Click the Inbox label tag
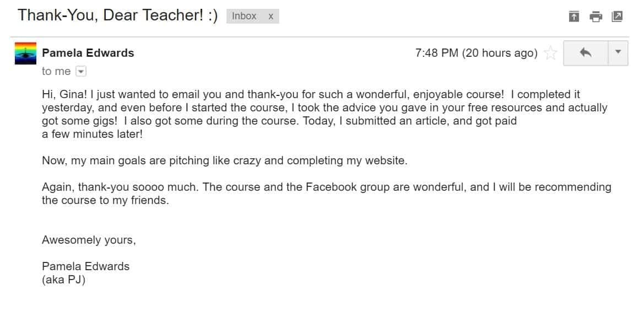The height and width of the screenshot is (311, 644). (x=244, y=17)
